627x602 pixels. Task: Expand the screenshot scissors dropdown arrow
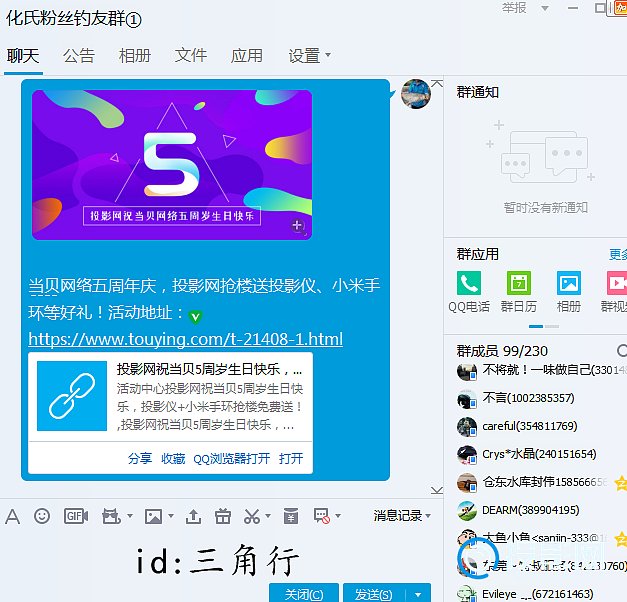[268, 516]
